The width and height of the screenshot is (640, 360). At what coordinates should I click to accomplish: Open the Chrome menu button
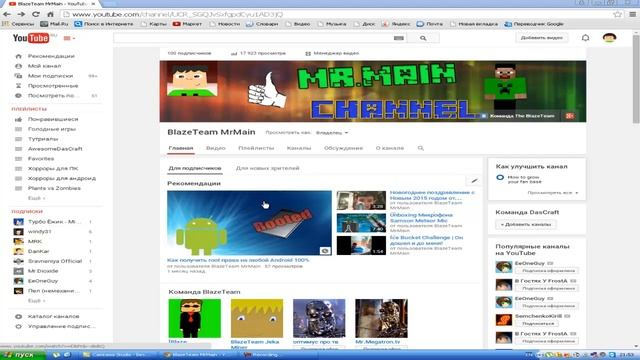(632, 14)
